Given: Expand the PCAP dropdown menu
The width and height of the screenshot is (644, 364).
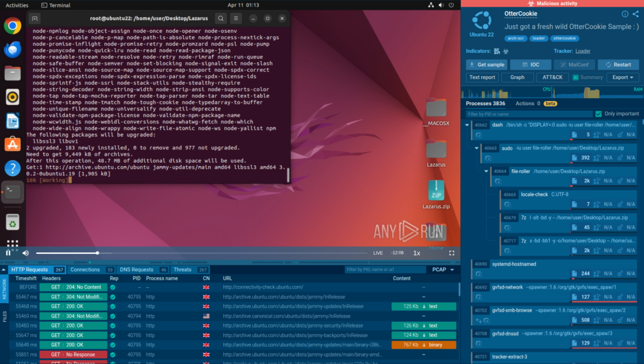Looking at the screenshot, I should [x=441, y=270].
